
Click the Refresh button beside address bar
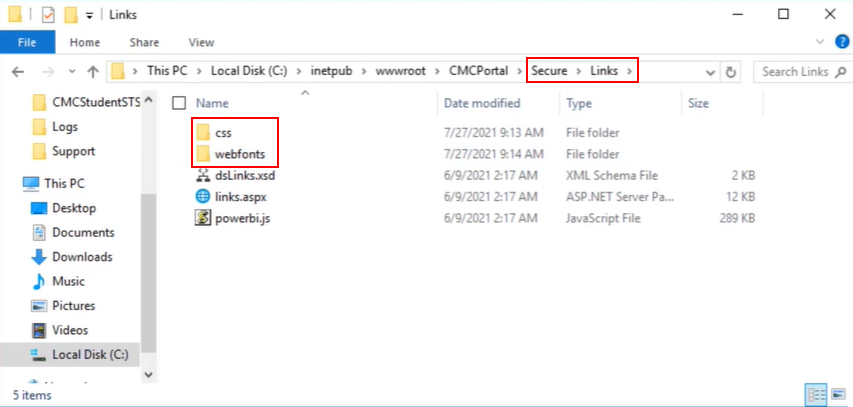pyautogui.click(x=731, y=72)
